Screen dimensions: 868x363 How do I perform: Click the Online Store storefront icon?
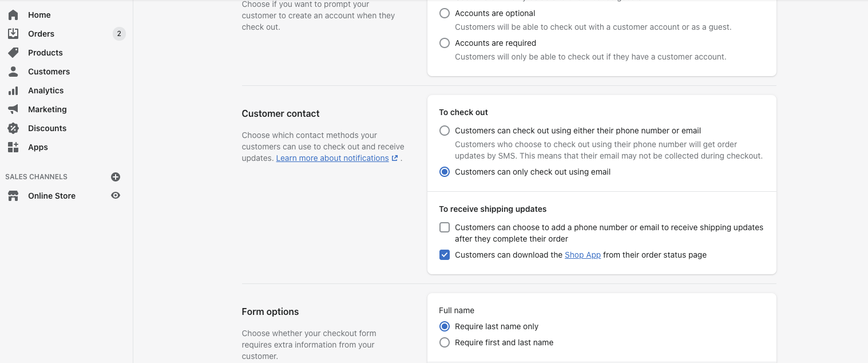click(x=13, y=196)
